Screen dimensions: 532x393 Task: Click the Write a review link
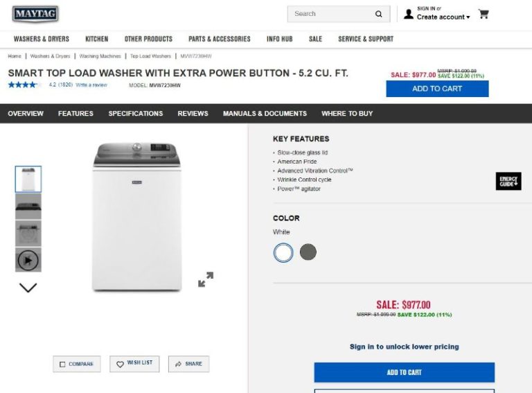coord(91,85)
